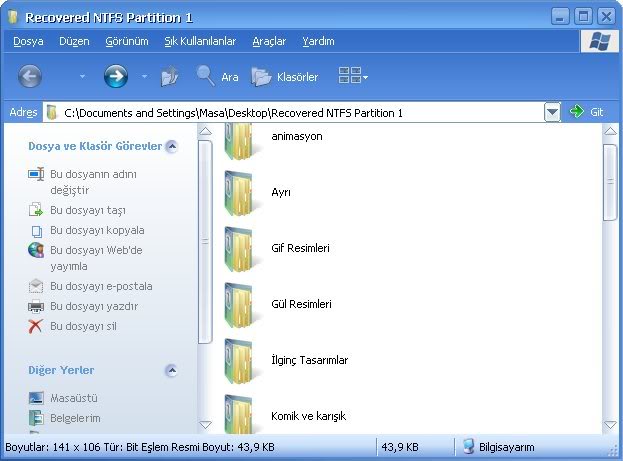Image resolution: width=623 pixels, height=461 pixels.
Task: Open the Views dropdown button
Action: [353, 76]
